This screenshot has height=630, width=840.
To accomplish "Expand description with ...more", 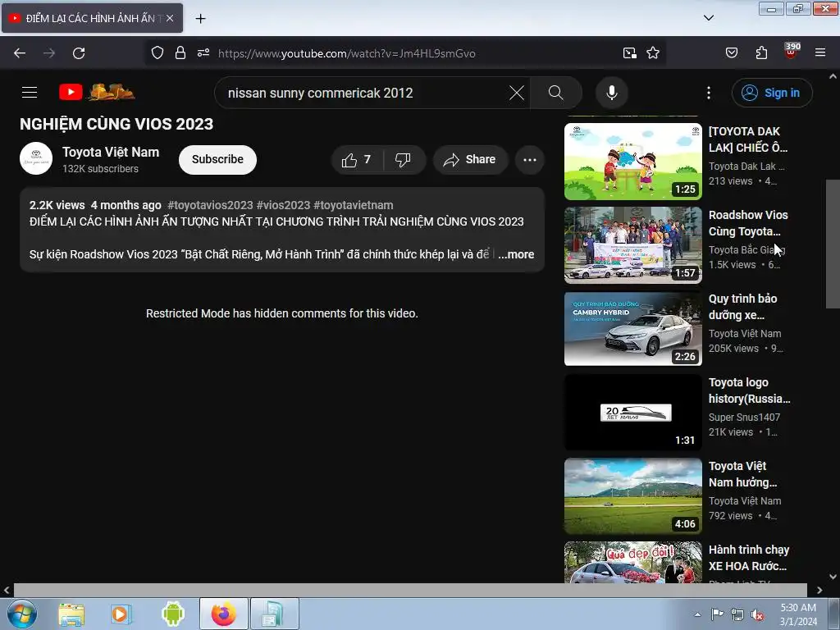I will click(516, 254).
